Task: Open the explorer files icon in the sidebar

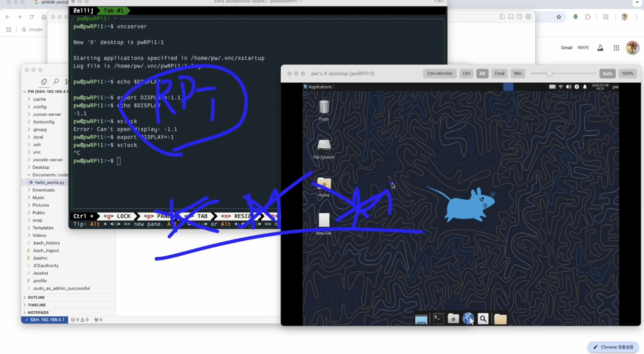Action: pyautogui.click(x=44, y=81)
